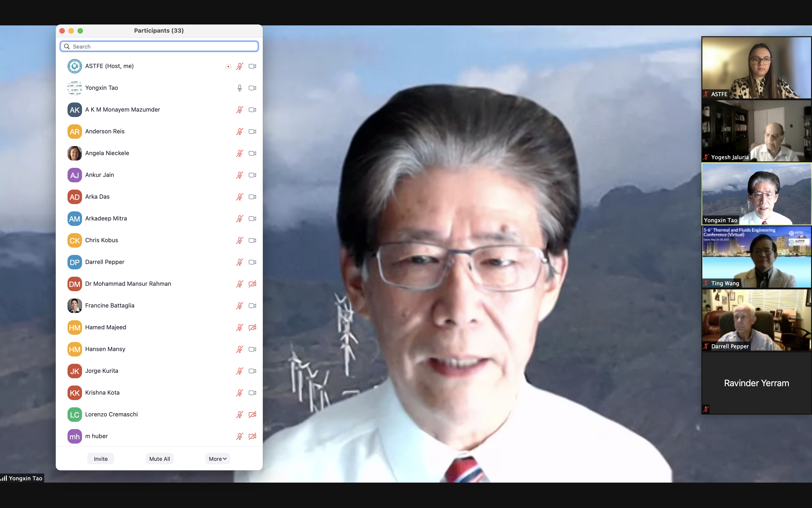812x508 pixels.
Task: Click Arka Das's muted microphone icon
Action: [x=239, y=197]
